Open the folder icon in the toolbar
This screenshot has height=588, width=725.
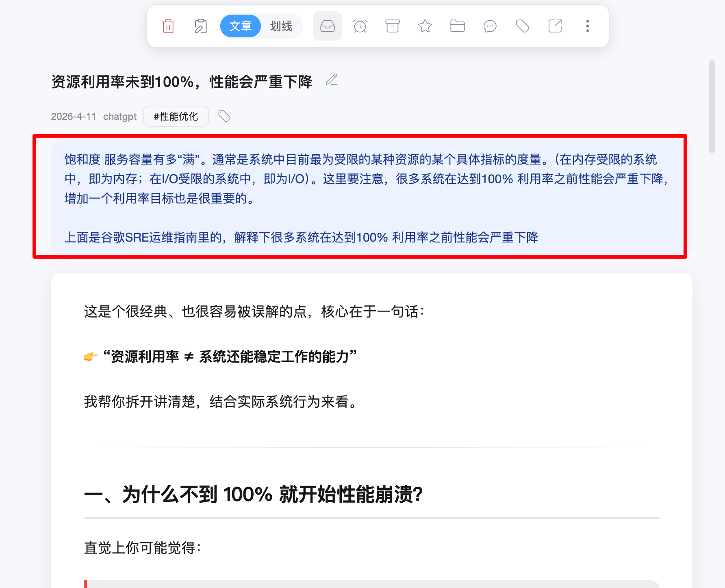click(x=457, y=26)
